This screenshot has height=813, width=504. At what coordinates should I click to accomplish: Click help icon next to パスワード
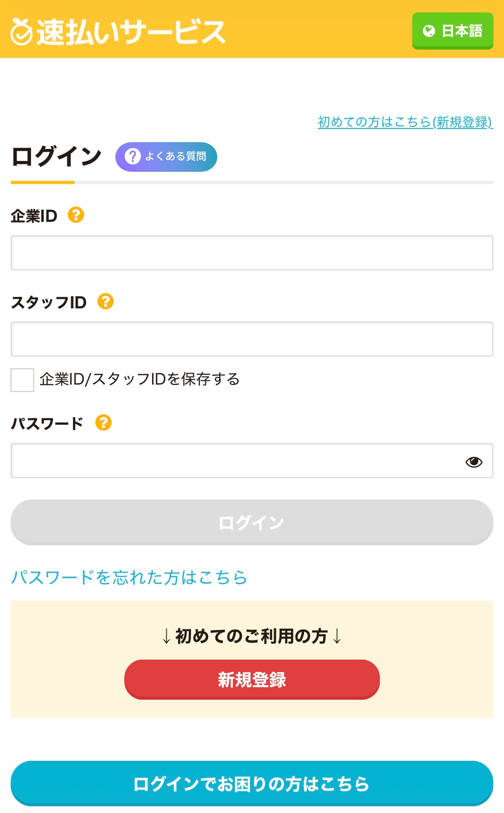pos(103,423)
